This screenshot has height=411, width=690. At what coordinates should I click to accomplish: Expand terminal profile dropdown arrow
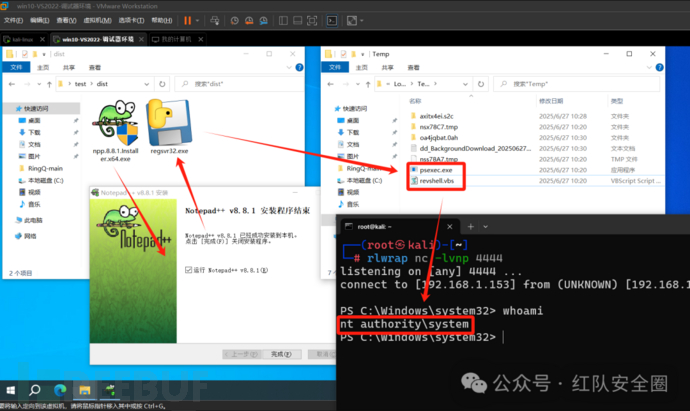[485, 227]
